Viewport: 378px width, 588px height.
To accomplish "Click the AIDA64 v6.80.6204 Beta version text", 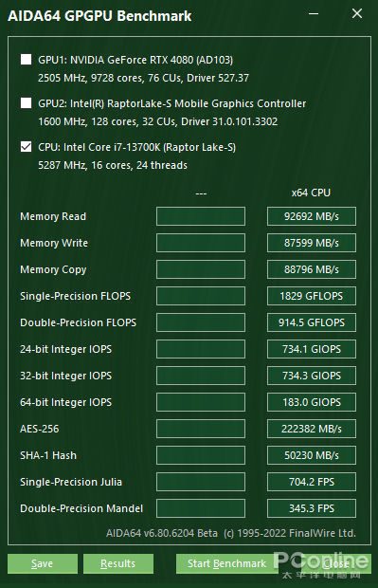I will tap(162, 533).
